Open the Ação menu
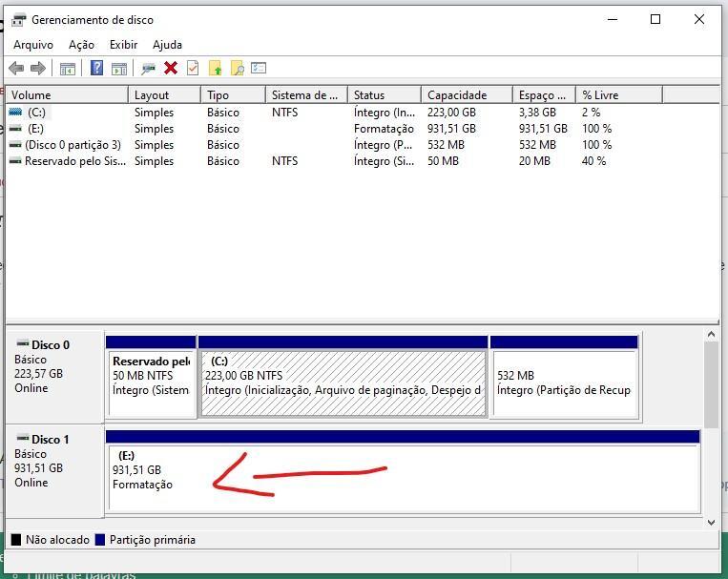 point(81,45)
